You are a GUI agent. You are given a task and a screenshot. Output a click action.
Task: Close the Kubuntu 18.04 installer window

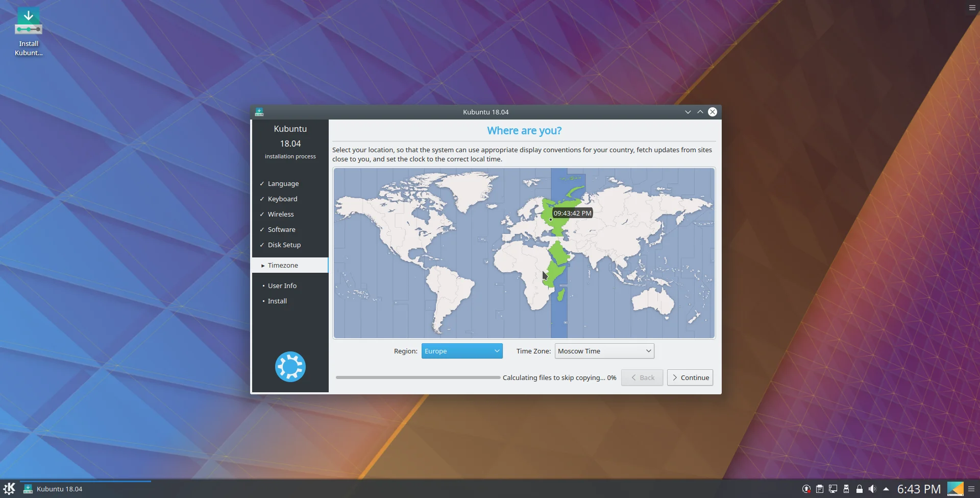[x=713, y=112]
